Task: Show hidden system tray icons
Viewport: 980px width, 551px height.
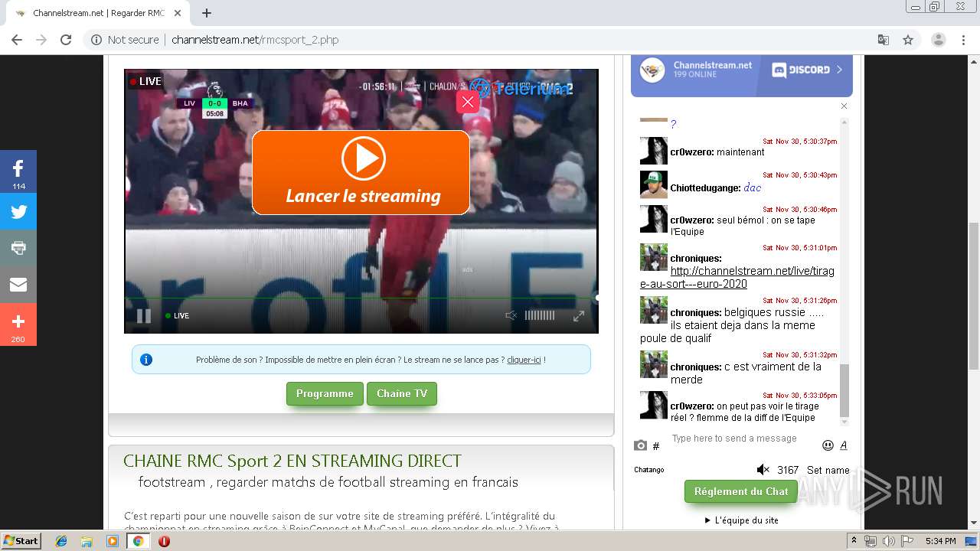Action: coord(854,541)
